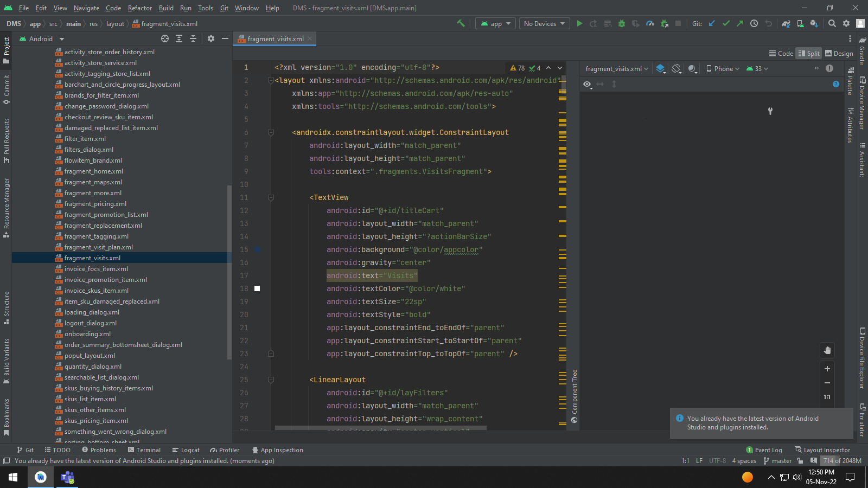Commit changes with the green checkmark Git icon
This screenshot has height=488, width=868.
pos(726,23)
